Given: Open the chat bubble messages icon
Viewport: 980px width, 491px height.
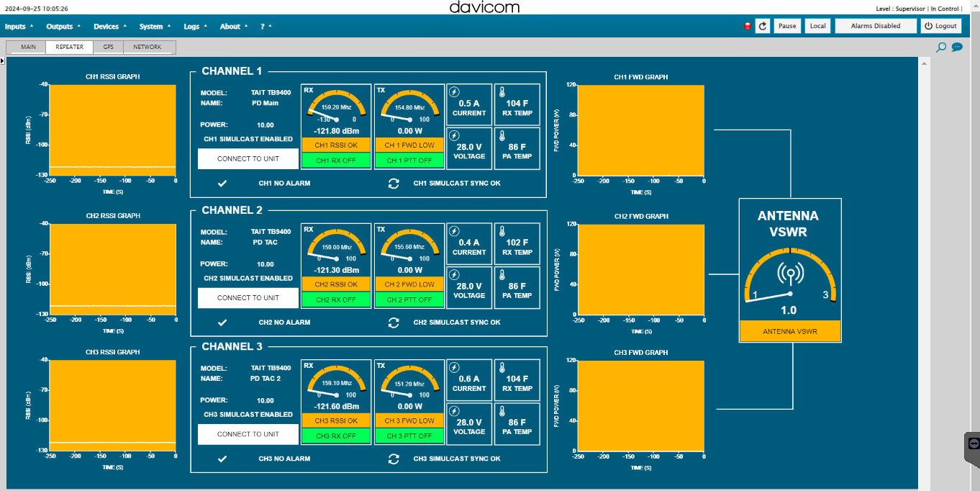Looking at the screenshot, I should coord(957,48).
